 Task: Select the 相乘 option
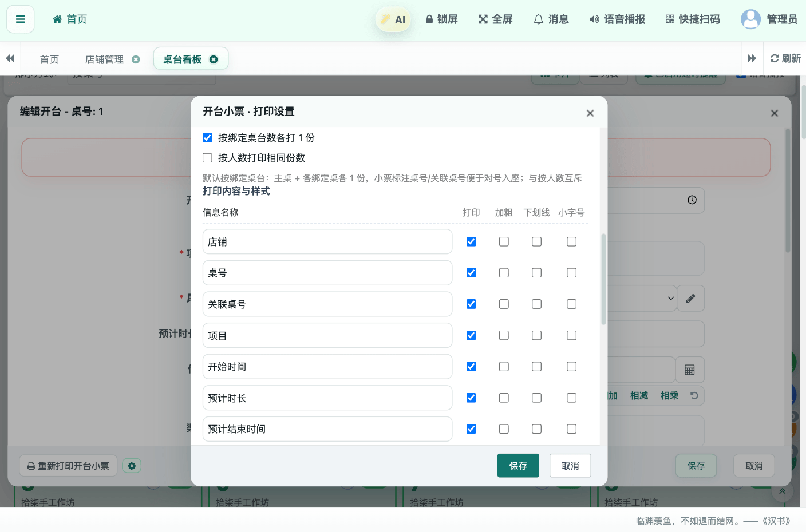pos(669,396)
